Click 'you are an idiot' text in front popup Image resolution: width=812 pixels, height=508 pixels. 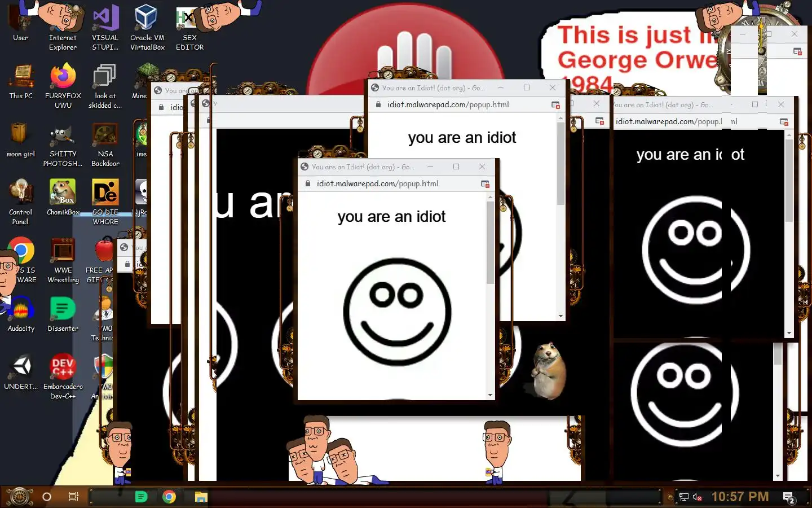click(x=391, y=217)
